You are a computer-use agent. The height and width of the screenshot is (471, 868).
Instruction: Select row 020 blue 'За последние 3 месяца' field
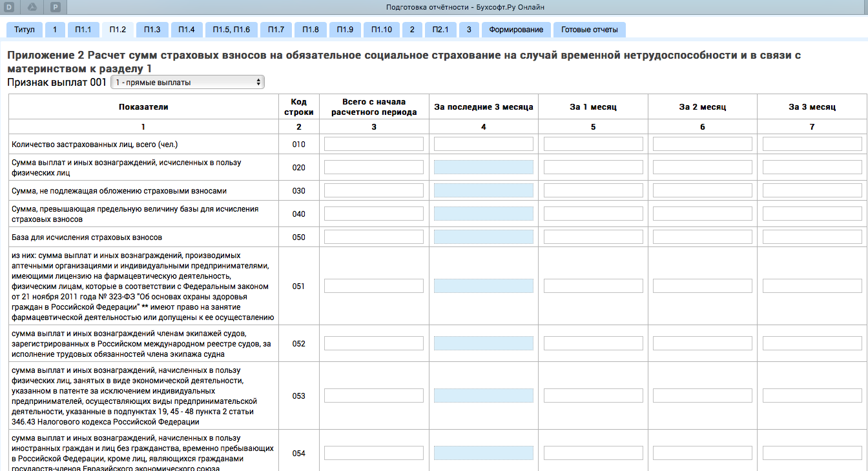pos(484,167)
